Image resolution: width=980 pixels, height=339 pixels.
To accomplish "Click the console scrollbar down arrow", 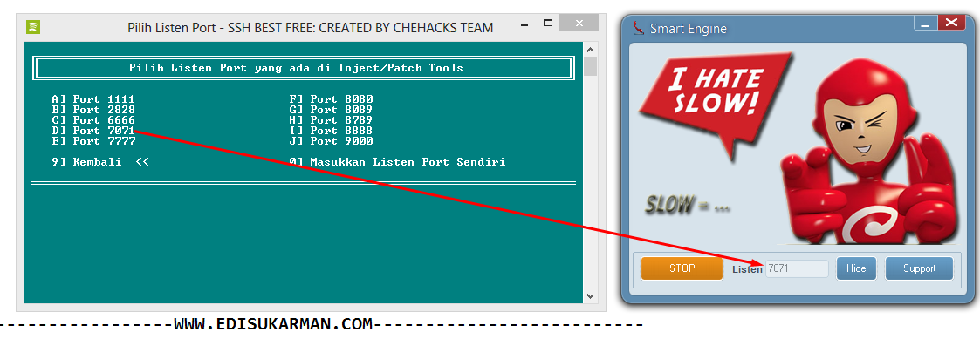I will point(591,296).
